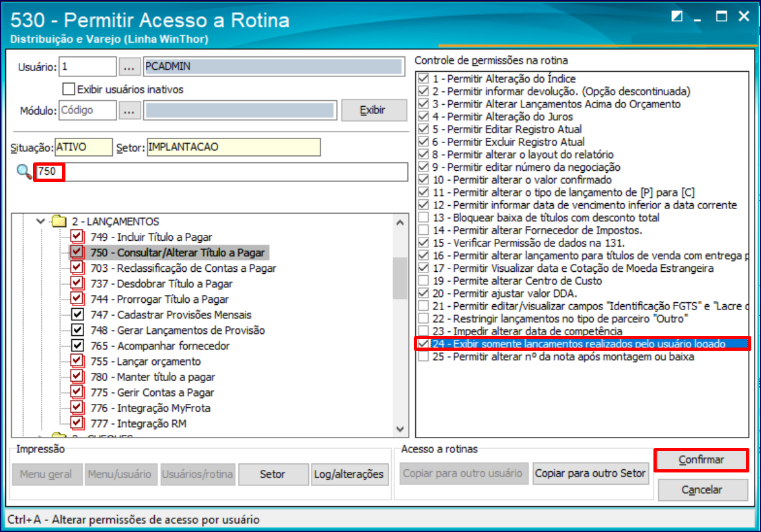Click the Confirmar button
The image size is (761, 532).
(x=701, y=460)
